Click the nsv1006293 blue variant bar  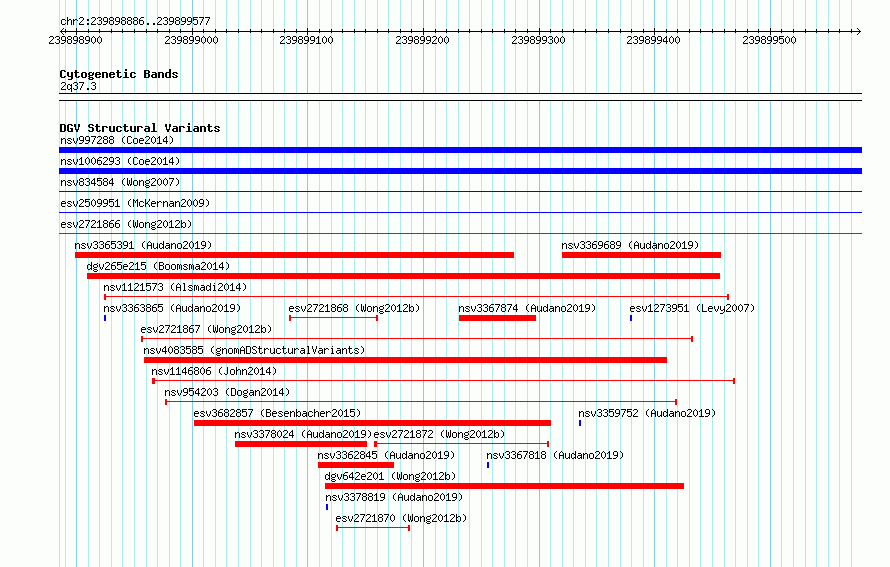460,171
